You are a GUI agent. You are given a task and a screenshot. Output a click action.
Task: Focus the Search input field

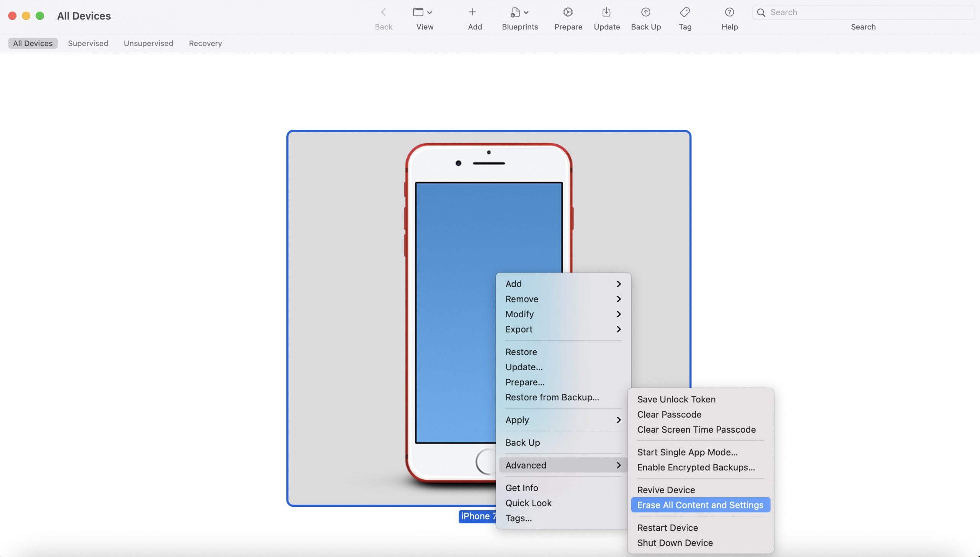(x=863, y=12)
